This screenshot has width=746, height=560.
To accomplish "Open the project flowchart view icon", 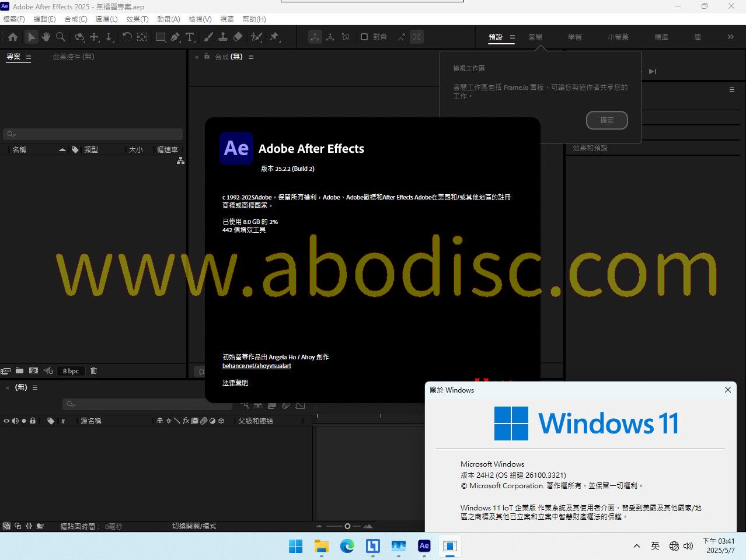I will 180,160.
